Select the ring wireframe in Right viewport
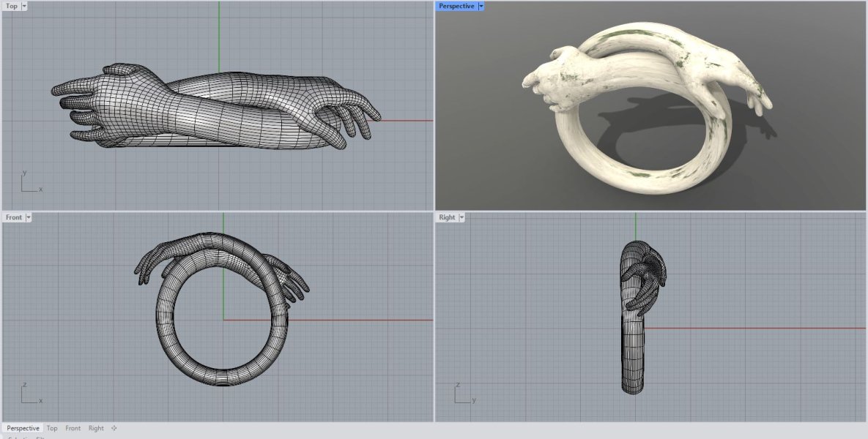The image size is (868, 439). pyautogui.click(x=634, y=351)
